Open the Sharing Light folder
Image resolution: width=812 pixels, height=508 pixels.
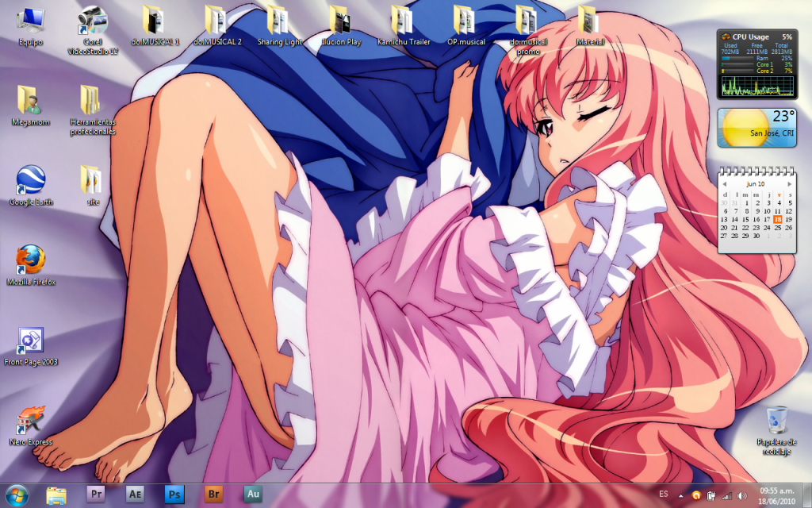279,26
